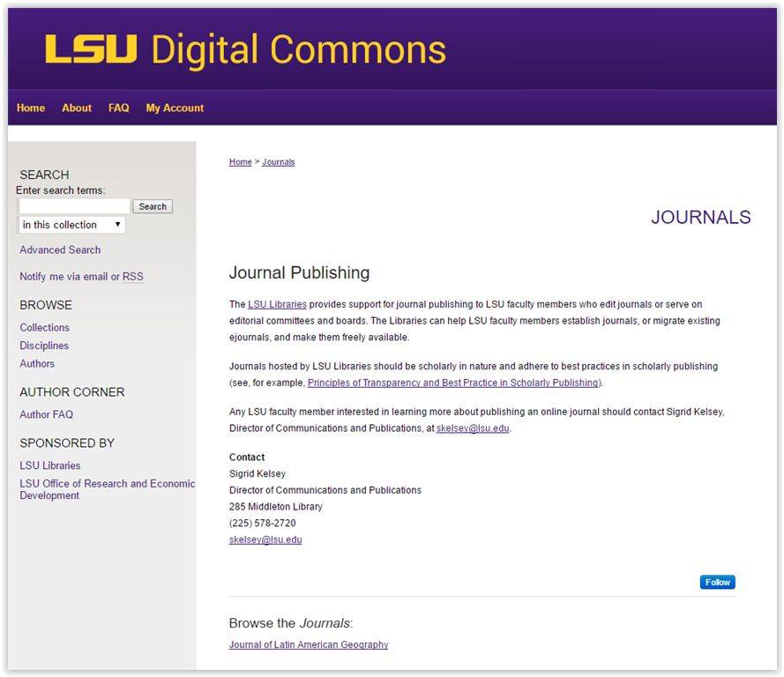
Task: Click the blue Follow button
Action: pos(718,582)
